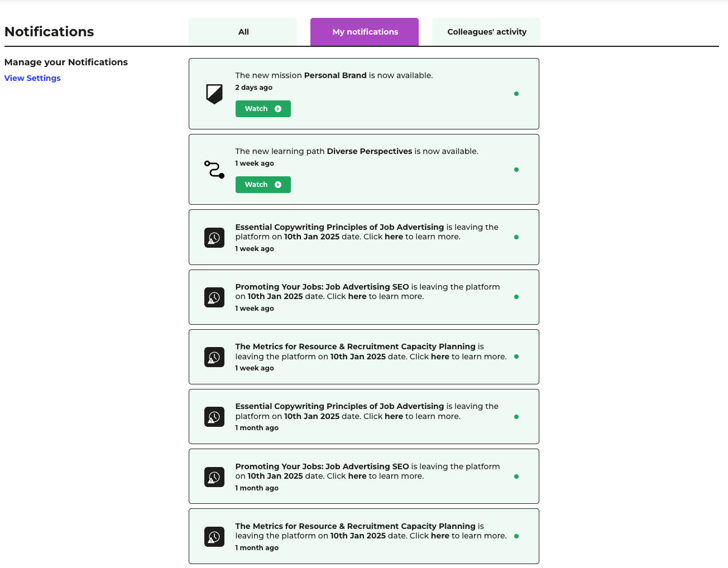The image size is (728, 568).
Task: Click Watch for Diverse Perspectives learning path
Action: point(263,185)
